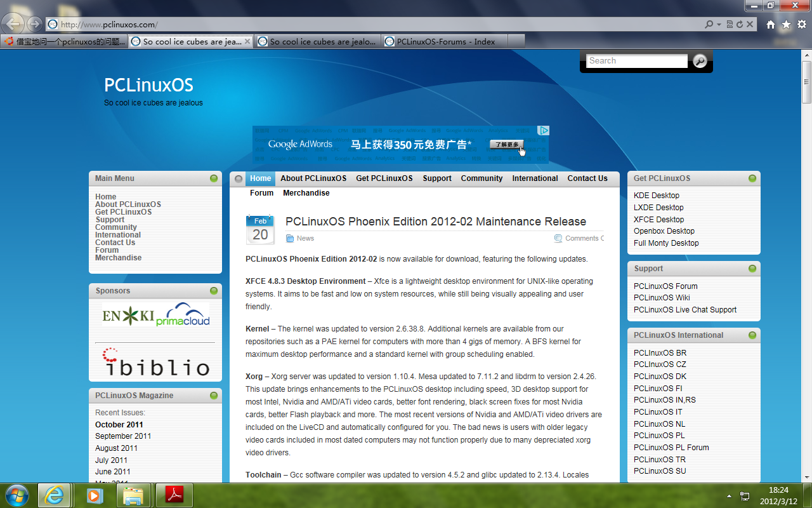This screenshot has width=812, height=508.
Task: Open the Phoenix Edition 2012-02 Maintenance Release headline
Action: 436,222
